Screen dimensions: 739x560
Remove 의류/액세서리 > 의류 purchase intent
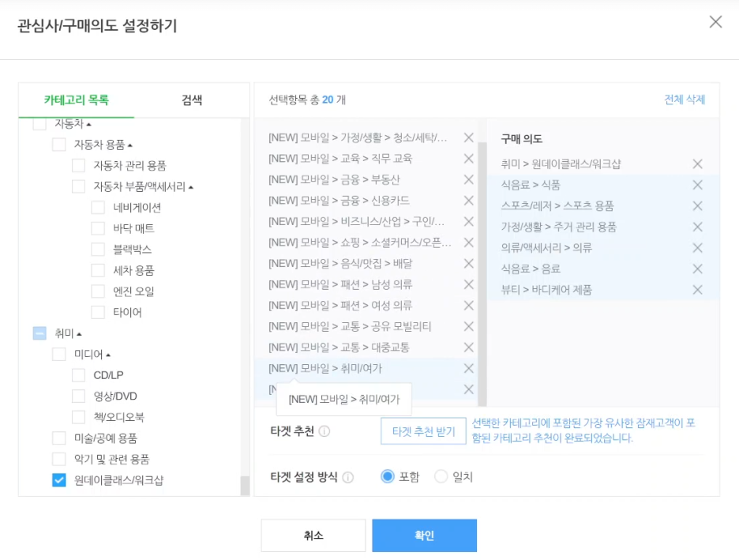pyautogui.click(x=697, y=248)
